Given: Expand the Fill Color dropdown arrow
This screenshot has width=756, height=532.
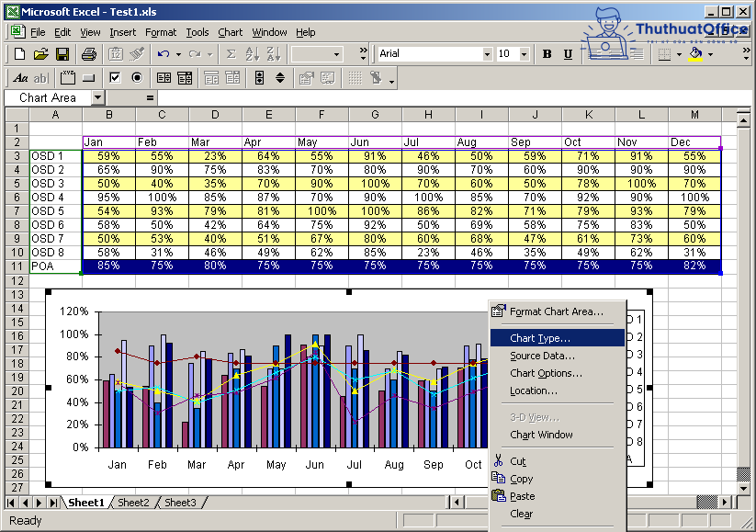Looking at the screenshot, I should pos(710,53).
